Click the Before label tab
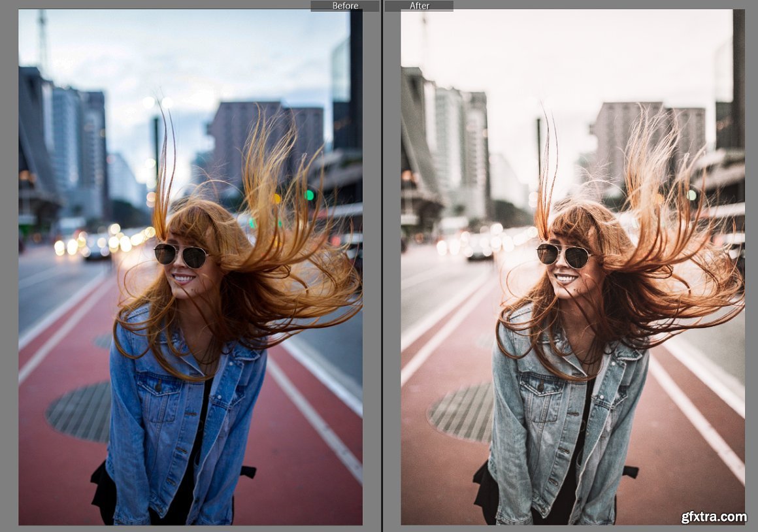758x532 pixels. tap(344, 6)
